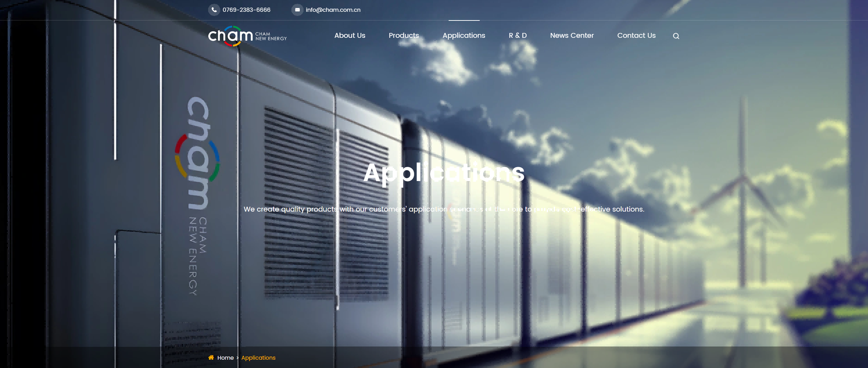Screen dimensions: 868x368
Task: Select the Applications item in the navigation bar
Action: pos(463,35)
